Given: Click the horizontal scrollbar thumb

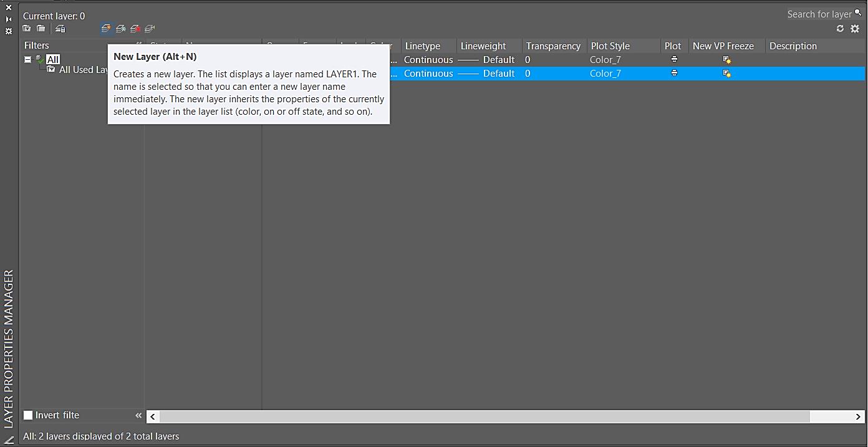Looking at the screenshot, I should click(485, 416).
